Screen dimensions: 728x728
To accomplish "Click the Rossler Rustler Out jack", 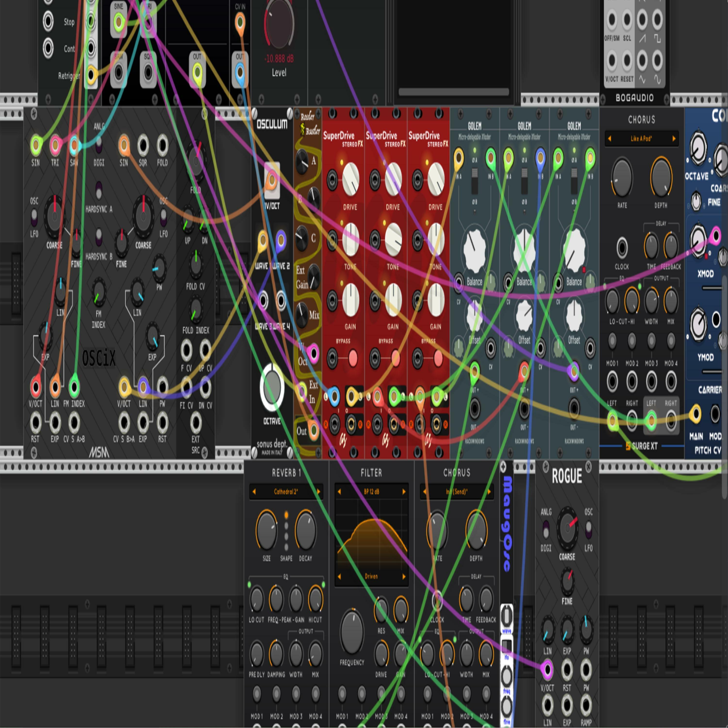I will pos(314,430).
